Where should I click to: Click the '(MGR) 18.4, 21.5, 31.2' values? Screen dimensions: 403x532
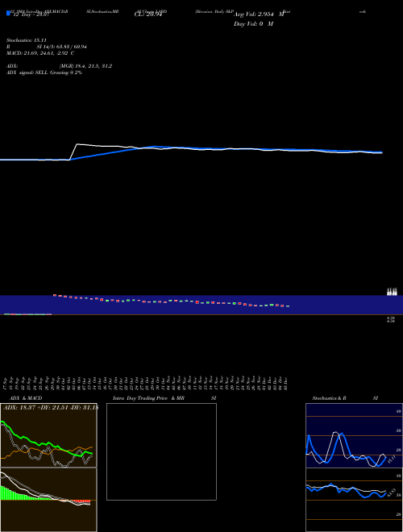coord(85,66)
